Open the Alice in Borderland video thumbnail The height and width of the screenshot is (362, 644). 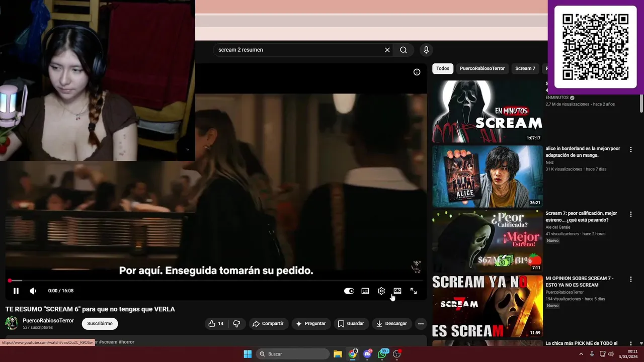[488, 176]
